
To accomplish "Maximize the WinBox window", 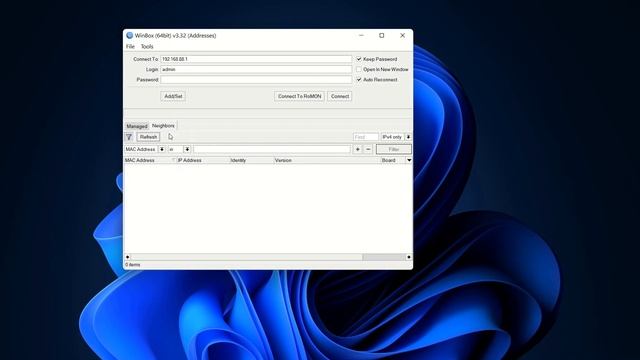I will click(x=382, y=36).
